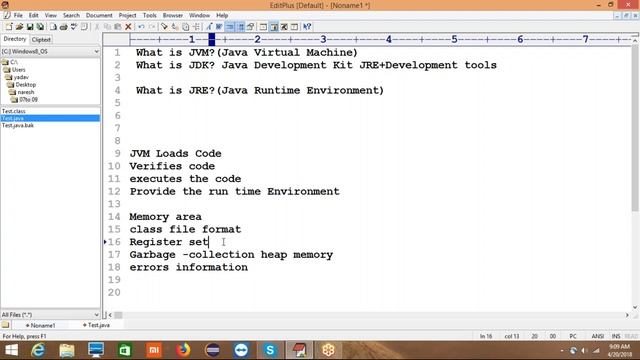Select the Users folder in tree
The image size is (640, 360).
point(15,70)
